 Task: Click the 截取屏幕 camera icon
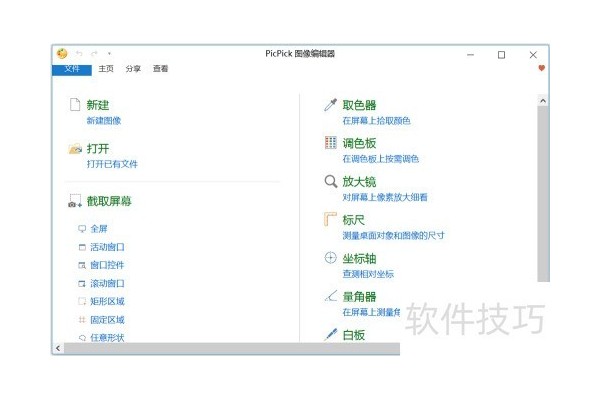pos(75,201)
